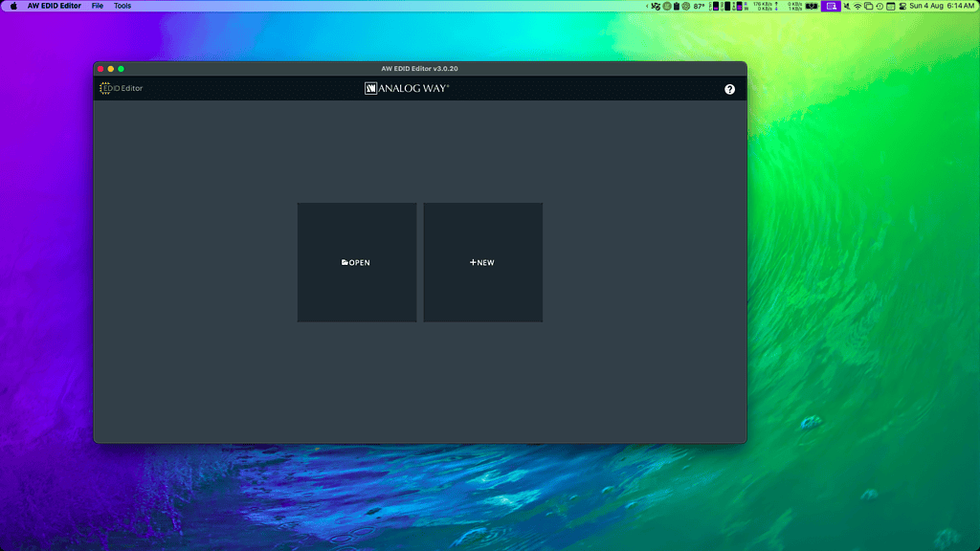Click the 87° temperature indicator
Screen dimensions: 980x551
tap(700, 6)
